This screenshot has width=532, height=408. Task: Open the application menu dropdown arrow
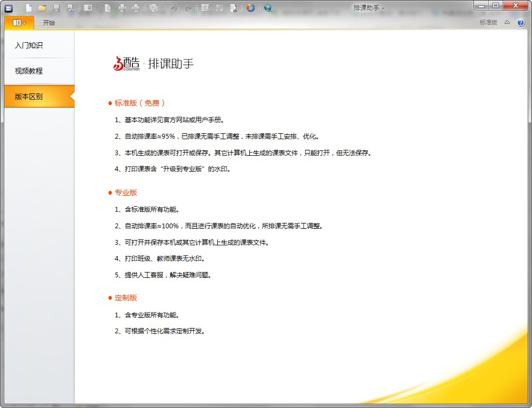(x=24, y=23)
